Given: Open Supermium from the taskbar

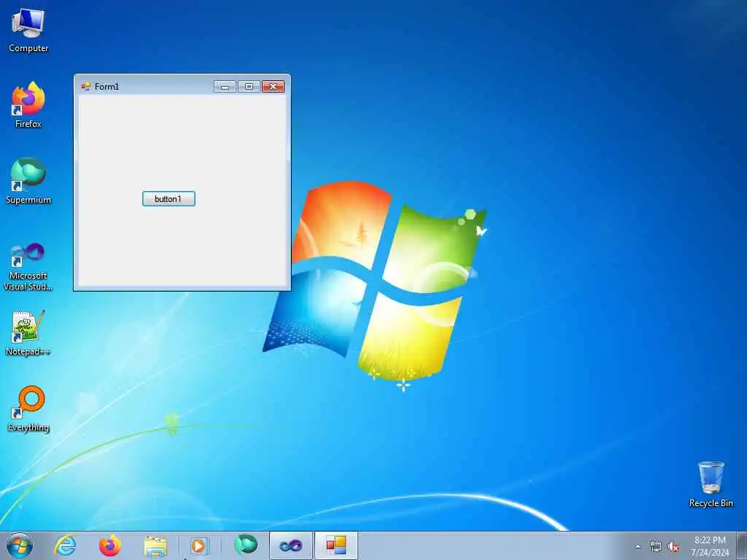Looking at the screenshot, I should [x=246, y=545].
